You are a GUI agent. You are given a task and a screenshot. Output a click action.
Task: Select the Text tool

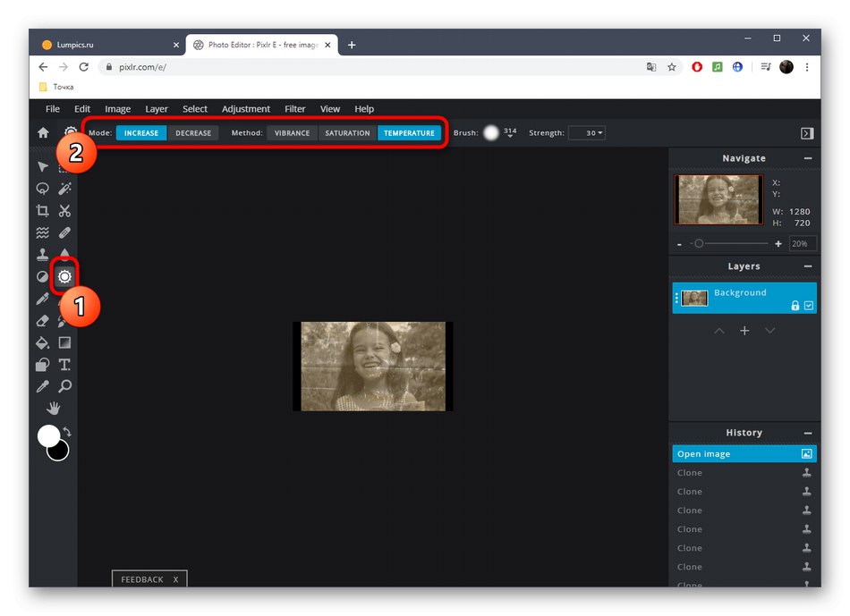click(x=64, y=365)
